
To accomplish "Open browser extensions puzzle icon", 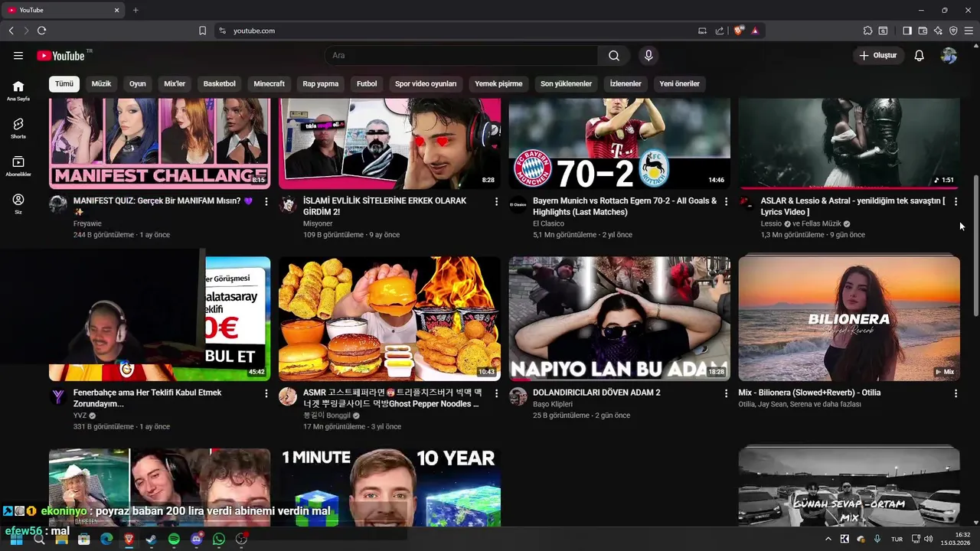I will (x=867, y=31).
